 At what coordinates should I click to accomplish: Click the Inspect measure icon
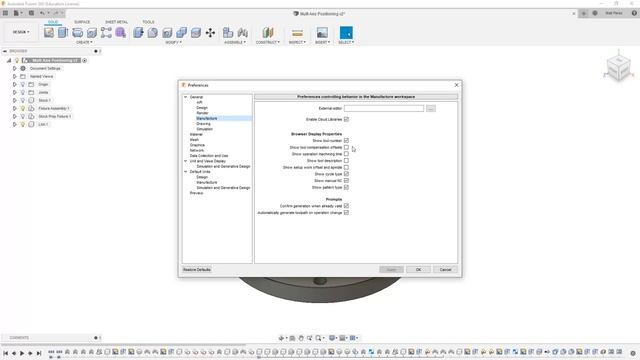pyautogui.click(x=297, y=32)
